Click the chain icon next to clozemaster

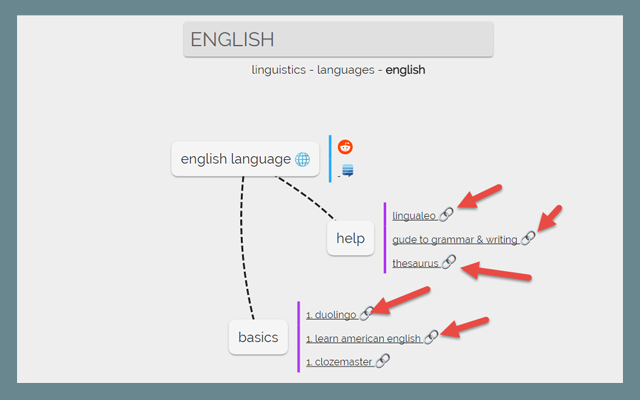(382, 360)
